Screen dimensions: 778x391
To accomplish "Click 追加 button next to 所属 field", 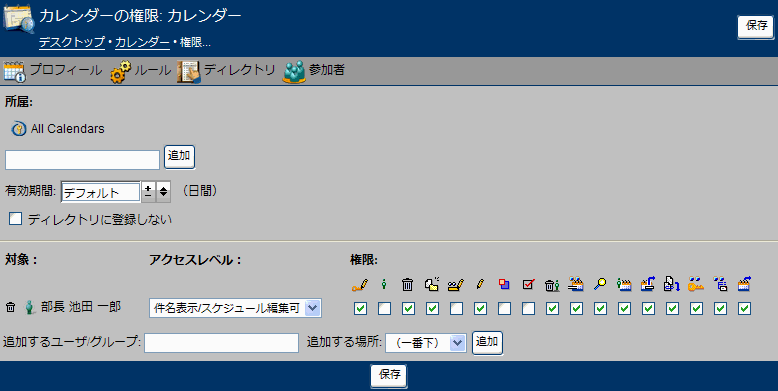I will (x=179, y=157).
